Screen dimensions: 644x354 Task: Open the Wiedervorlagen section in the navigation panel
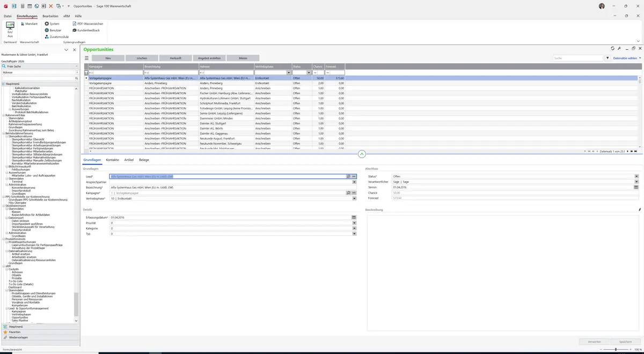click(x=40, y=337)
